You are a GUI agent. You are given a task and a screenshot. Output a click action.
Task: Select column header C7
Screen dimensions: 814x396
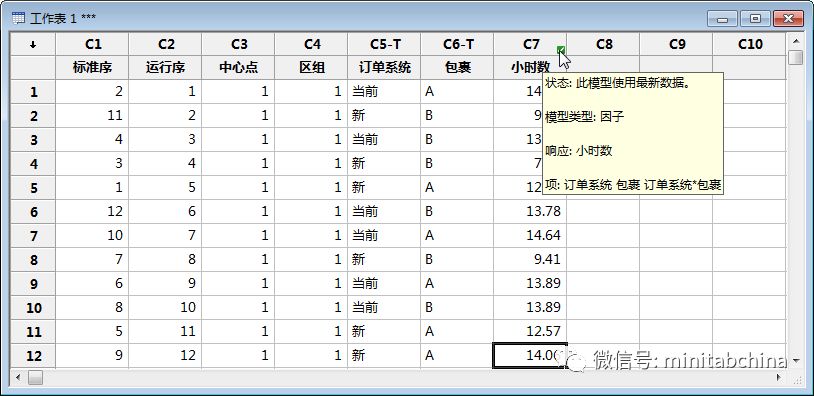pyautogui.click(x=531, y=45)
